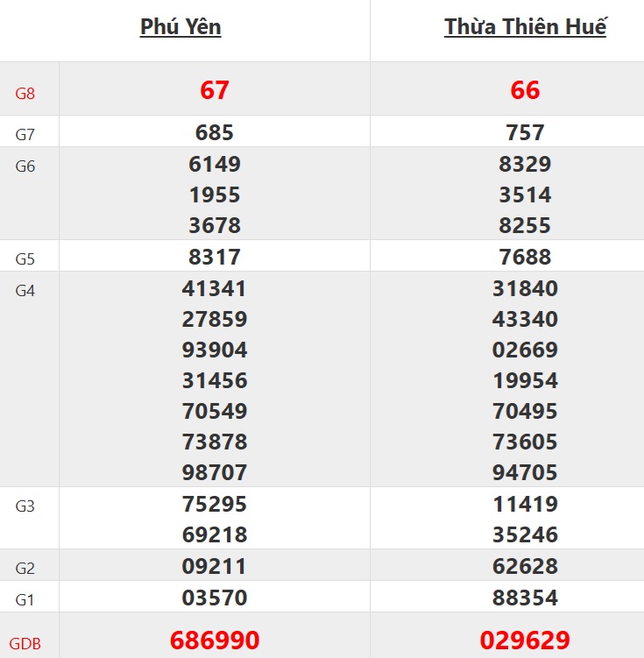Image resolution: width=644 pixels, height=658 pixels.
Task: Open the Thừa Thiên Huế province link
Action: coord(525,27)
